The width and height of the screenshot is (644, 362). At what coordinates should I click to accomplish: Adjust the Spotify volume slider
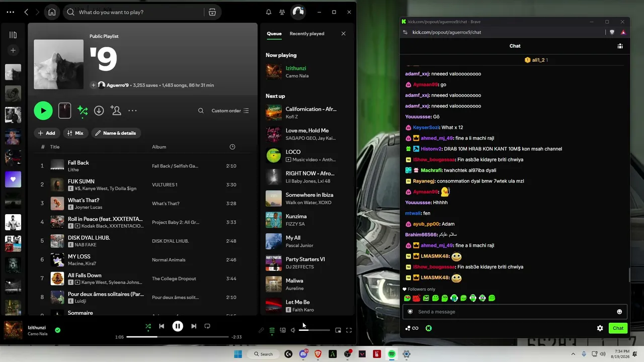[314, 330]
